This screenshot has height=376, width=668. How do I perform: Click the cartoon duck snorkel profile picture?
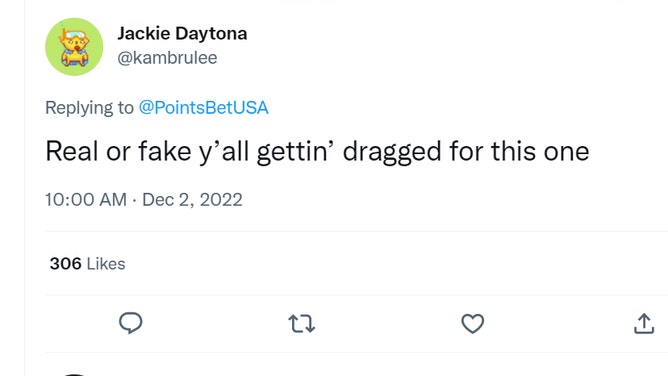pos(74,47)
